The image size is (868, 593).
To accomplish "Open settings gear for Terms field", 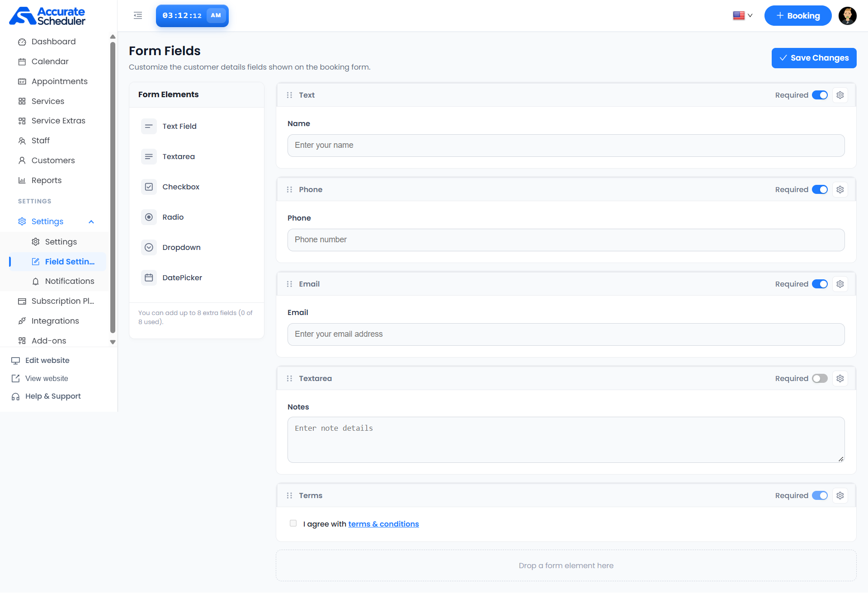I will click(840, 495).
